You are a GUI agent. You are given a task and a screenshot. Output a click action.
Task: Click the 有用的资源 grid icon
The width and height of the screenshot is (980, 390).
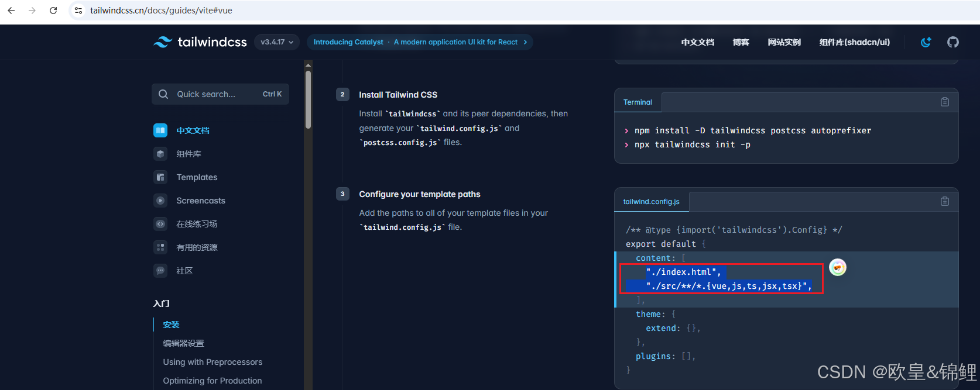pyautogui.click(x=160, y=247)
